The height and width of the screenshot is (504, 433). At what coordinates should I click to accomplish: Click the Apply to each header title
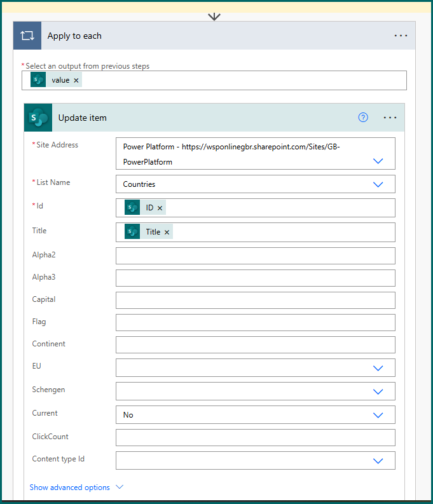point(74,36)
